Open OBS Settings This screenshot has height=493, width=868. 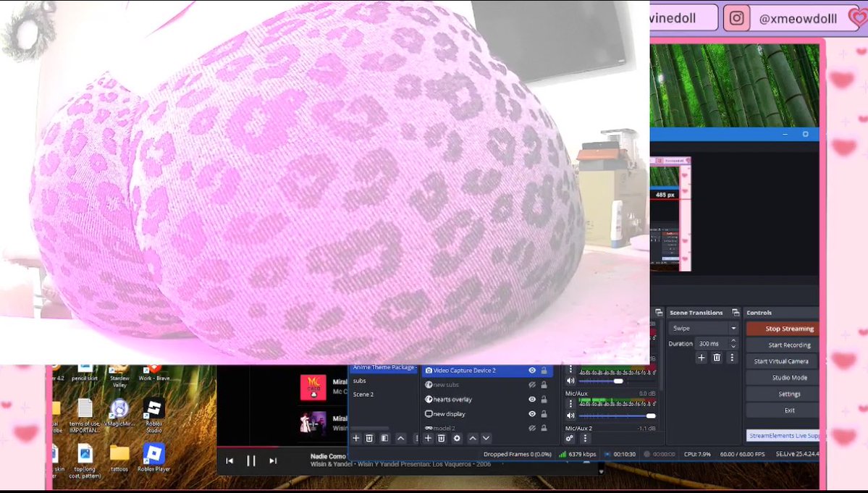click(x=782, y=394)
